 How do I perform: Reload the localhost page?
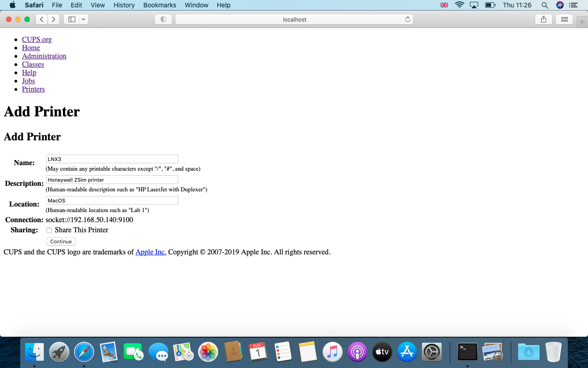pyautogui.click(x=407, y=19)
